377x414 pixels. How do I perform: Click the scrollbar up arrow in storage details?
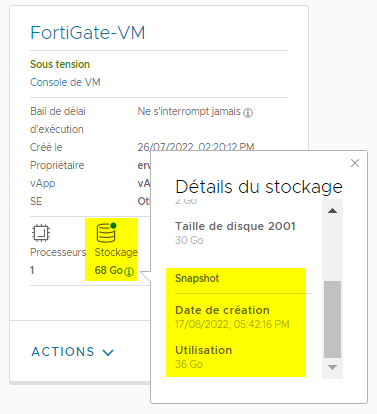tap(332, 211)
